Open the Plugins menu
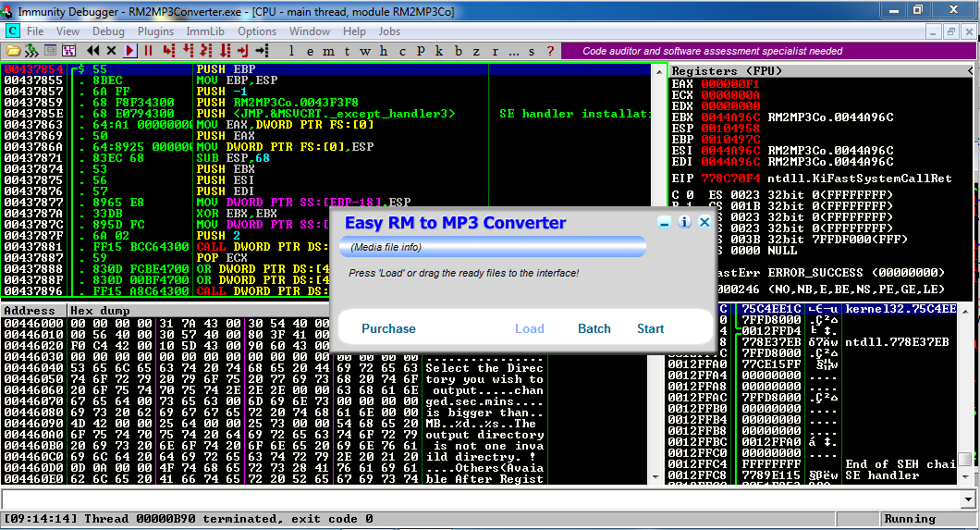This screenshot has height=530, width=980. coord(155,31)
